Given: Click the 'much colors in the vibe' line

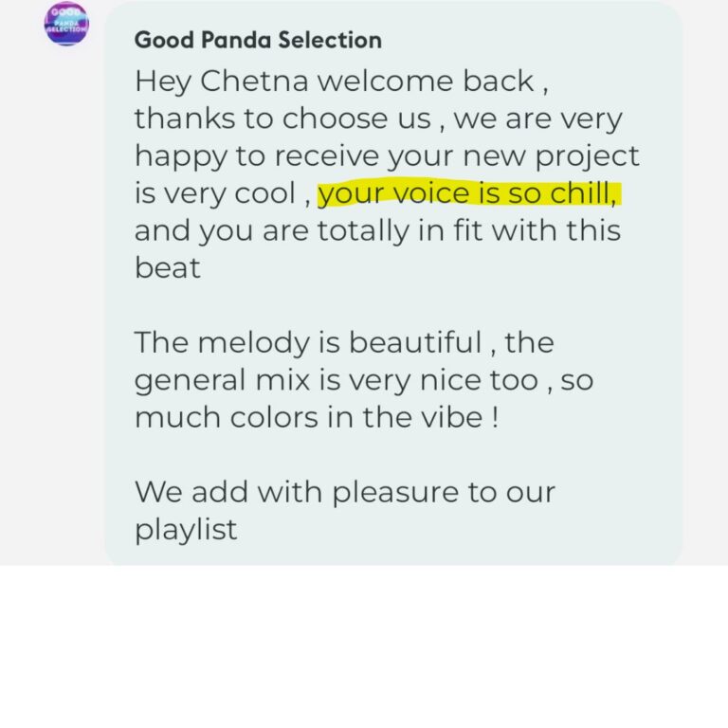Looking at the screenshot, I should pyautogui.click(x=317, y=417).
